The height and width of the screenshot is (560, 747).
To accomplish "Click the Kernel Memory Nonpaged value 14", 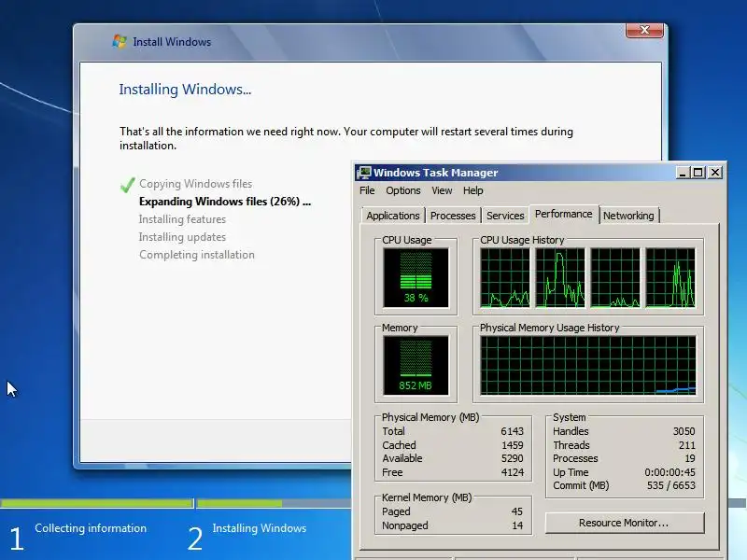I will pos(517,525).
